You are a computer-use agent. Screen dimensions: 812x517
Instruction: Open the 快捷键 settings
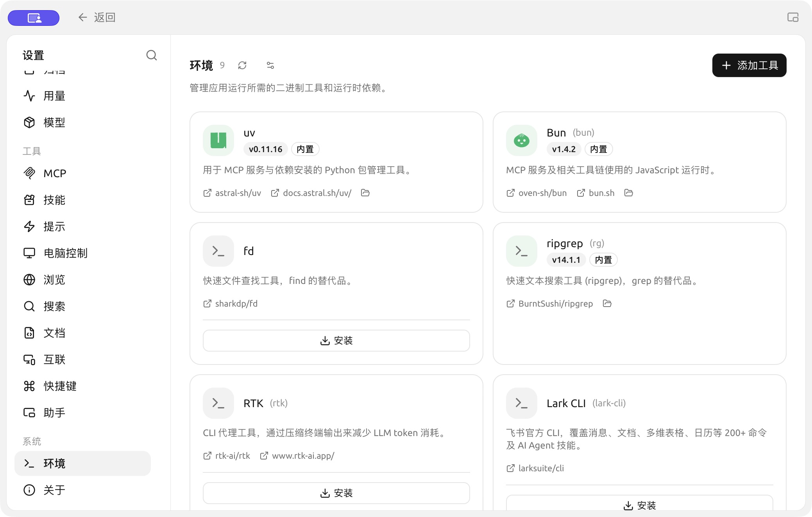click(82, 386)
